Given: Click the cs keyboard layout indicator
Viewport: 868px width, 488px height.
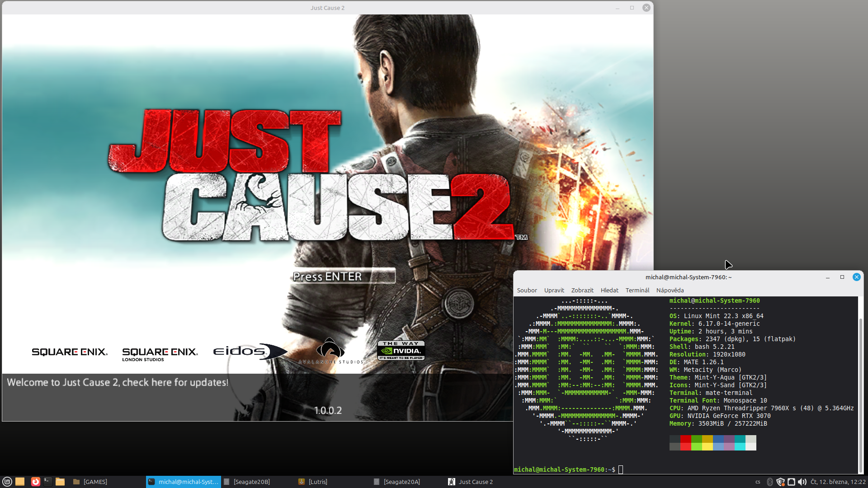Looking at the screenshot, I should (x=758, y=482).
